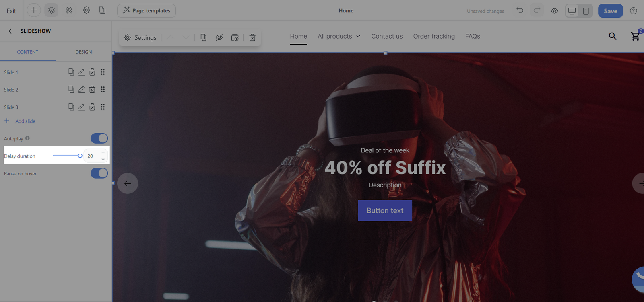Redo the last change
The height and width of the screenshot is (302, 644).
point(537,10)
